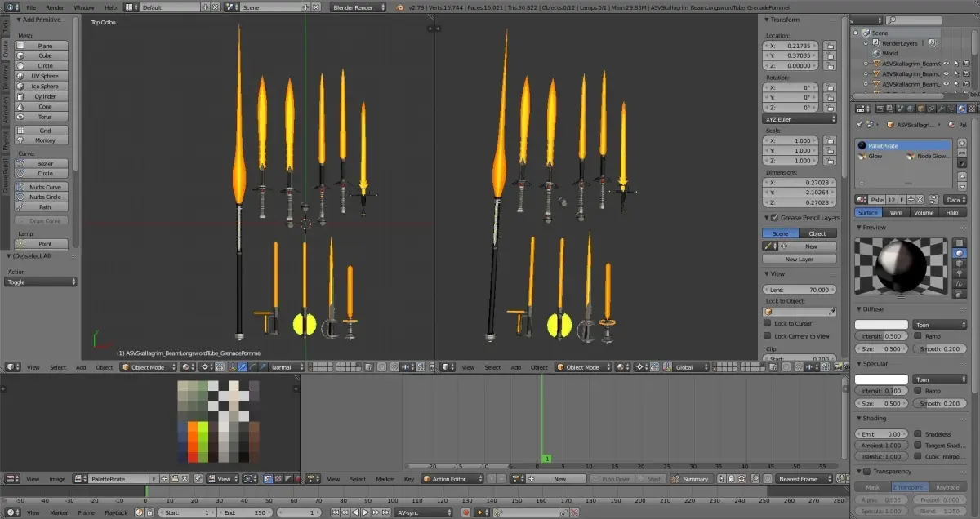The height and width of the screenshot is (519, 980).
Task: Open the Render menu
Action: tap(55, 7)
